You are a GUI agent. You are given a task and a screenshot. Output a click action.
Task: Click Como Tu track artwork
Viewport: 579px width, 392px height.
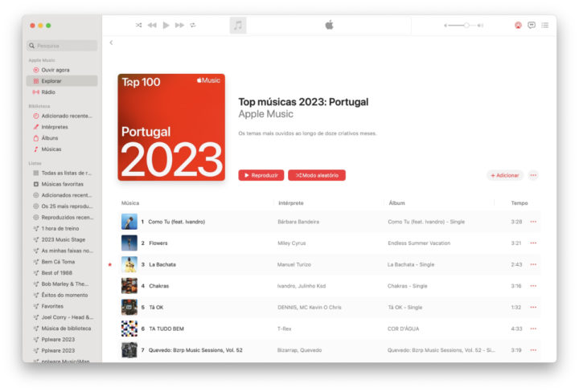pyautogui.click(x=129, y=222)
